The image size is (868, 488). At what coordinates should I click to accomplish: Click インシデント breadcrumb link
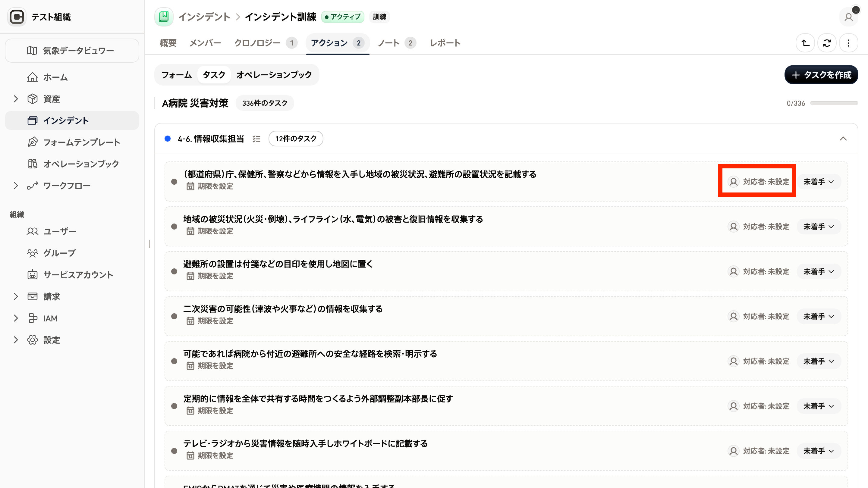coord(204,17)
